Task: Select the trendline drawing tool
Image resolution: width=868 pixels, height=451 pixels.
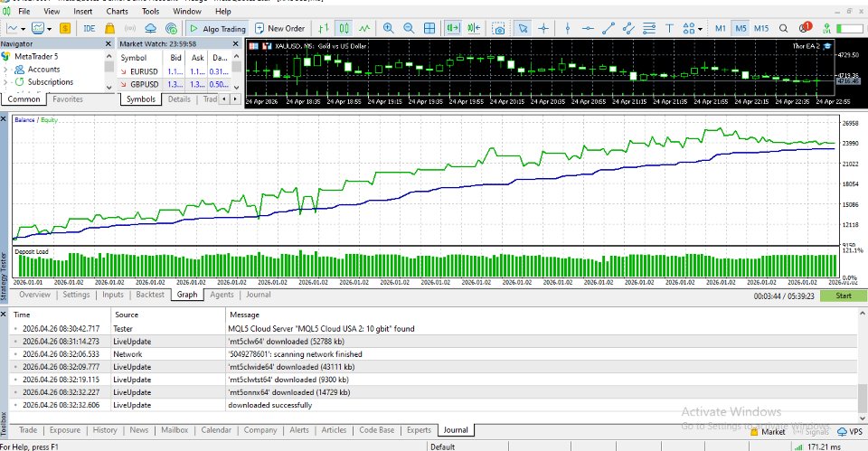Action: pyautogui.click(x=609, y=28)
